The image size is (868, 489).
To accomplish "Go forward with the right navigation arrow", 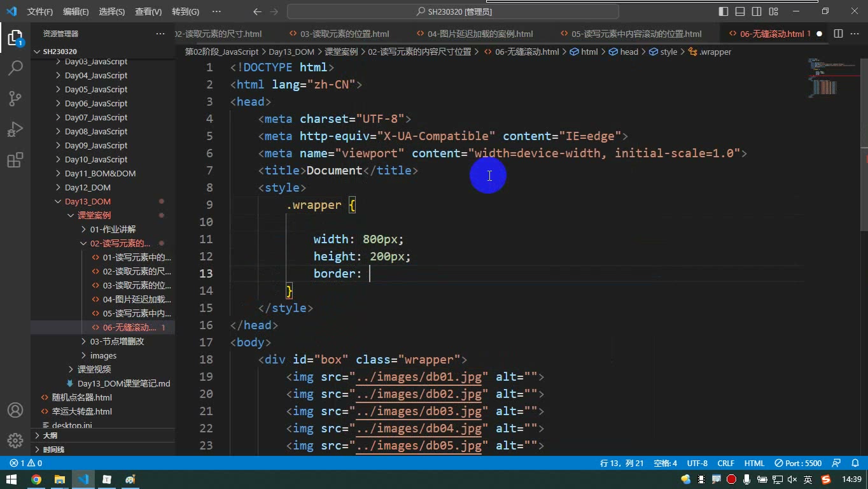I will click(274, 11).
